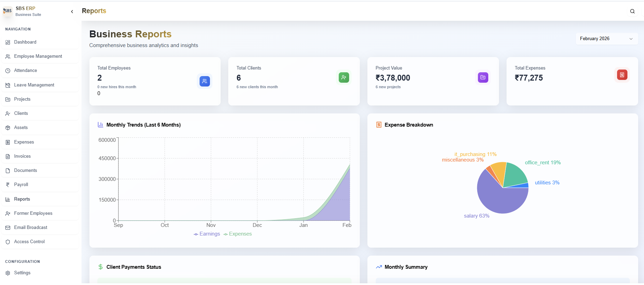Click the search icon in top bar
This screenshot has height=285, width=644.
(x=632, y=11)
